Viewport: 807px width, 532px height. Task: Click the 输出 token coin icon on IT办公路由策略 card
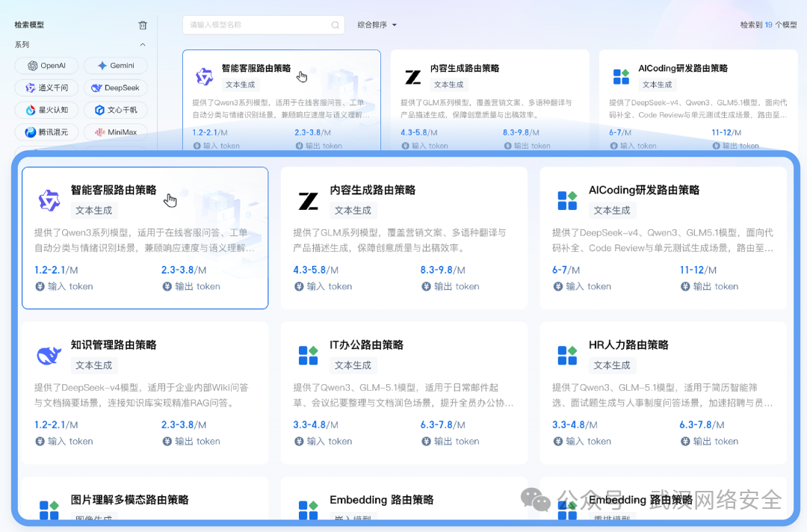point(426,441)
